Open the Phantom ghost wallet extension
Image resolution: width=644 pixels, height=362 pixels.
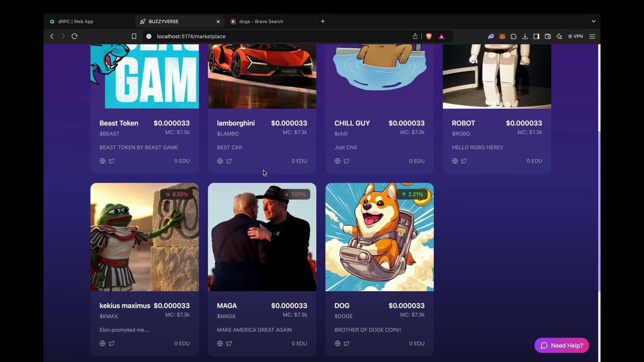[x=491, y=36]
